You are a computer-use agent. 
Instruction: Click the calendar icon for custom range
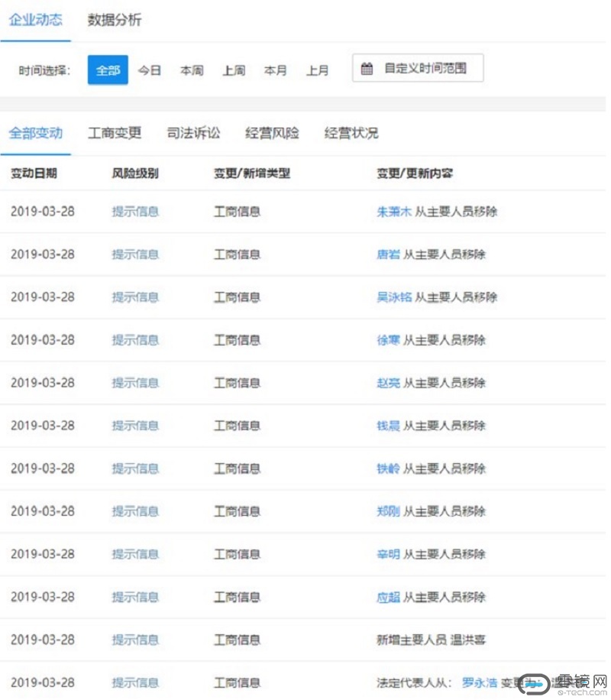tap(367, 69)
